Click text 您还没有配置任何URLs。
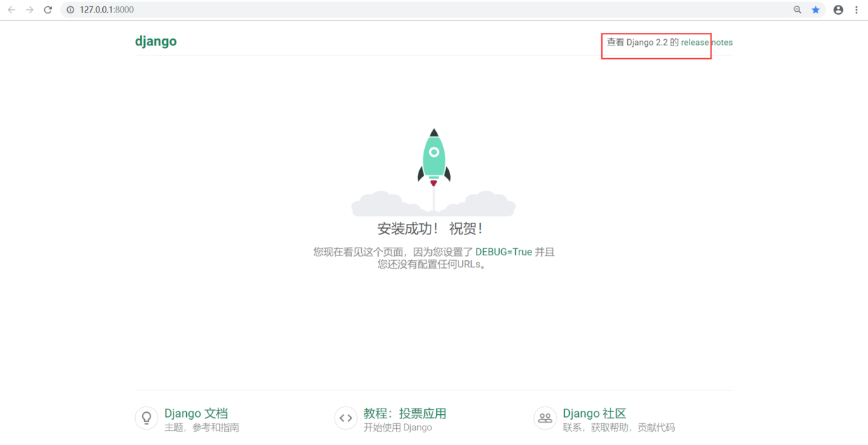Viewport: 868px width, 445px height. click(432, 264)
